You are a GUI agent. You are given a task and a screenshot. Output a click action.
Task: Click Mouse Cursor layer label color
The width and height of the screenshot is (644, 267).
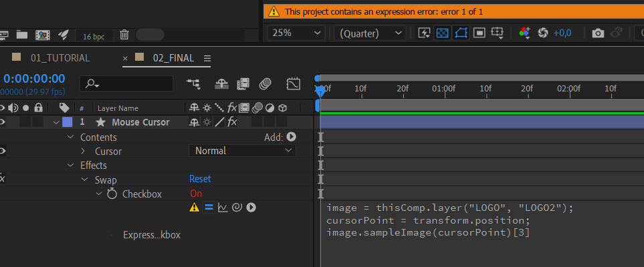[x=67, y=121]
